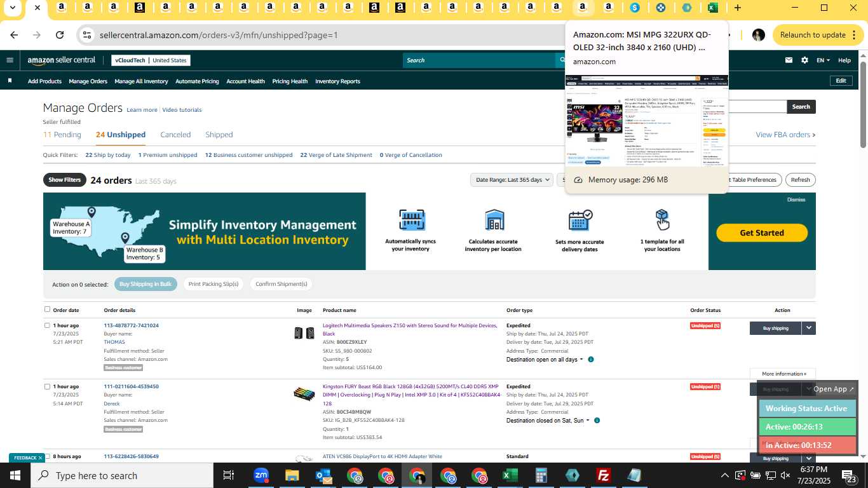868x488 pixels.
Task: Click the Show Filters button
Action: point(64,180)
